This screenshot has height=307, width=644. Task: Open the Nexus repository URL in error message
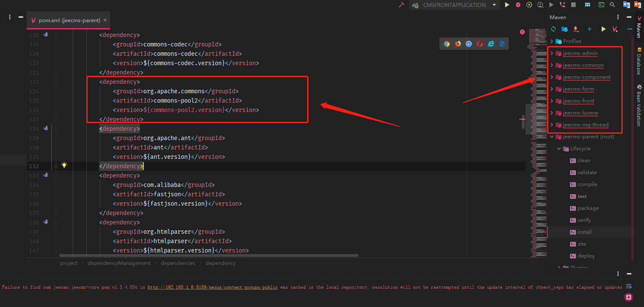coord(212,287)
